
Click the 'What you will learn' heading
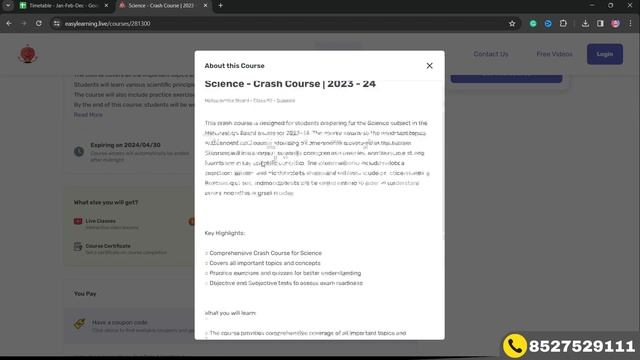coord(230,313)
